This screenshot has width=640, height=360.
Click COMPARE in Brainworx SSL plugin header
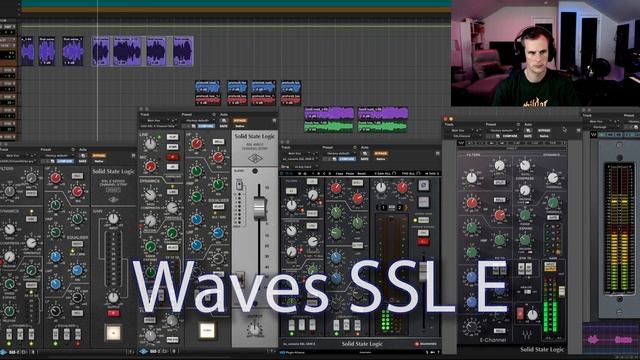tap(347, 159)
